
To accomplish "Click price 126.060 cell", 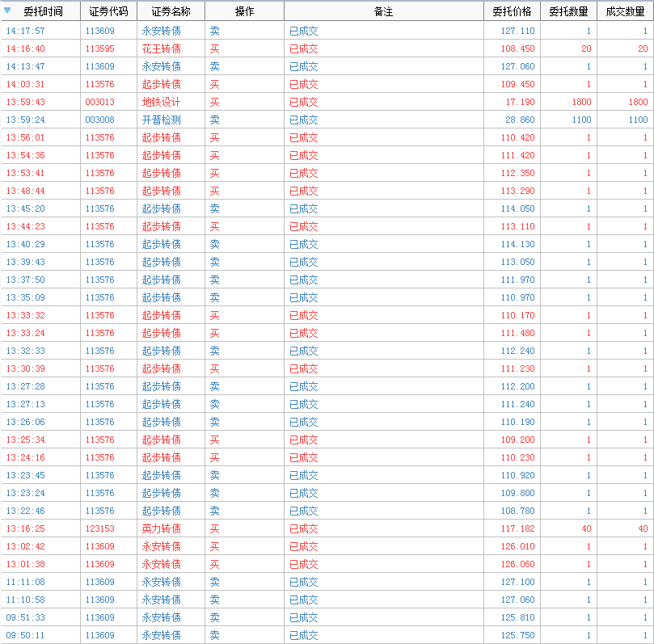I will tap(517, 564).
